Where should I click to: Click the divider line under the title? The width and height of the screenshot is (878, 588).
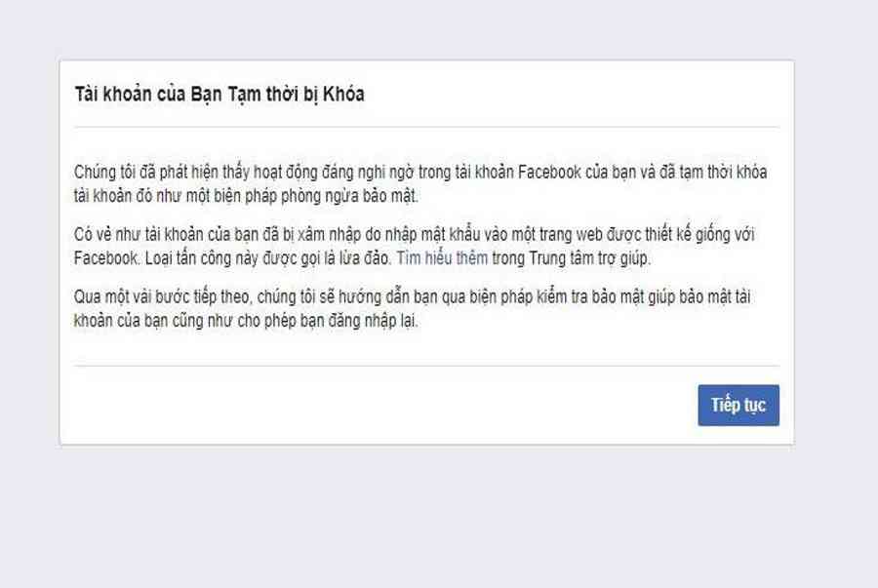point(426,128)
